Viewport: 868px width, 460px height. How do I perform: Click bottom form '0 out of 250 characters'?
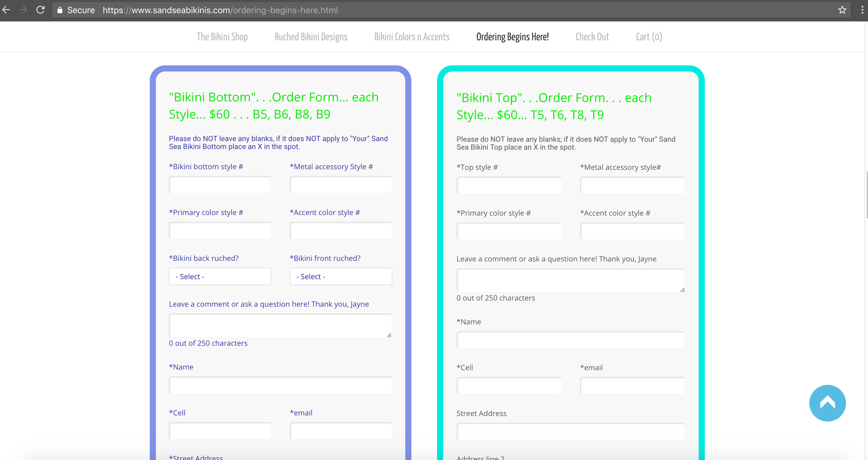208,343
